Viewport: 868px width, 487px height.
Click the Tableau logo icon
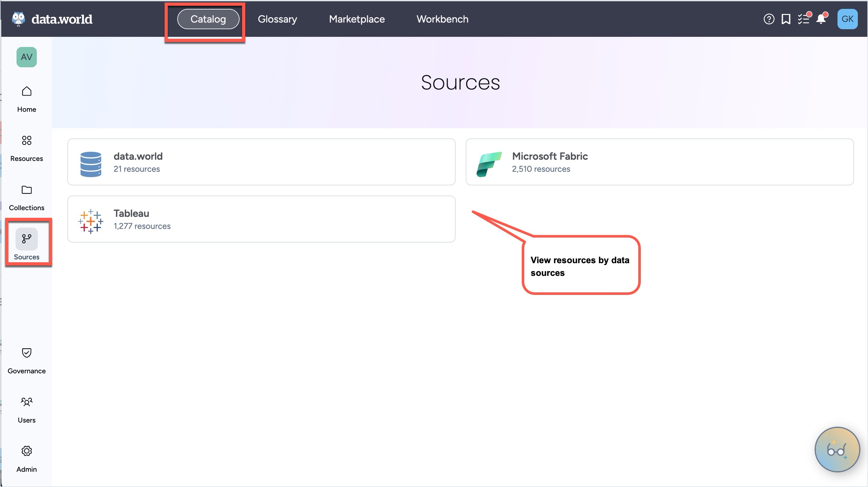click(91, 222)
